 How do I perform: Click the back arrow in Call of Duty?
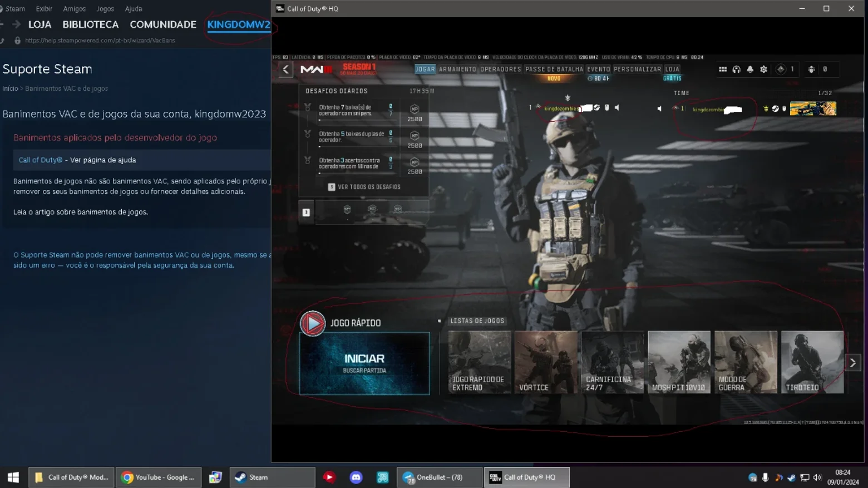[285, 70]
